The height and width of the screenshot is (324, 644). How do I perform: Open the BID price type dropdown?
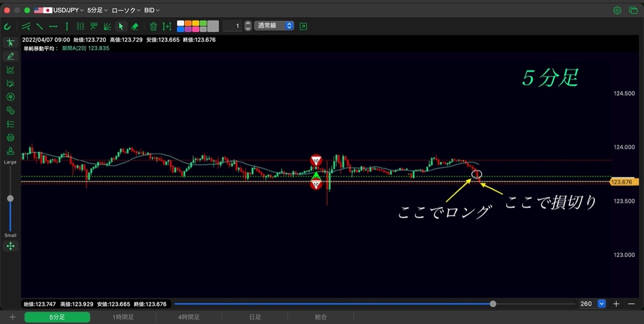pyautogui.click(x=152, y=10)
